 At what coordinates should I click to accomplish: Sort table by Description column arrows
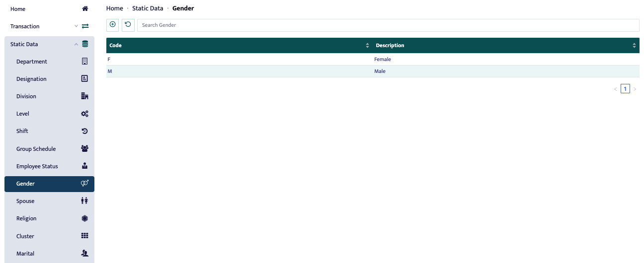click(634, 46)
